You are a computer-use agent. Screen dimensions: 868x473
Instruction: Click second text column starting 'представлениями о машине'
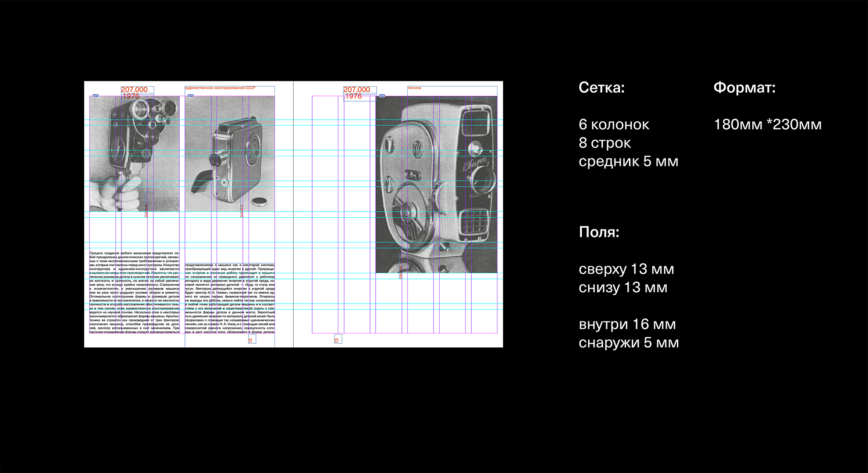230,298
